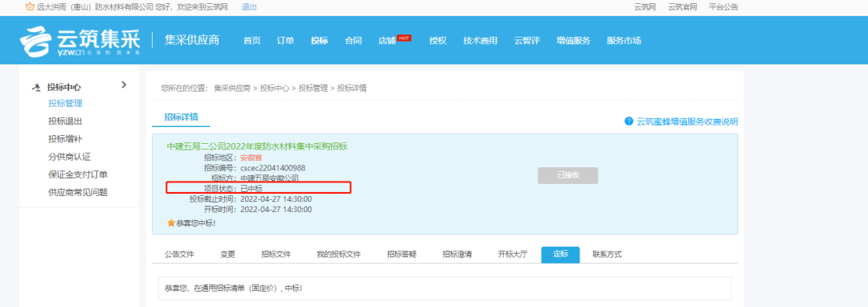Viewport: 868px width, 307px height.
Task: Click the 集采供应商 header label
Action: tap(192, 40)
